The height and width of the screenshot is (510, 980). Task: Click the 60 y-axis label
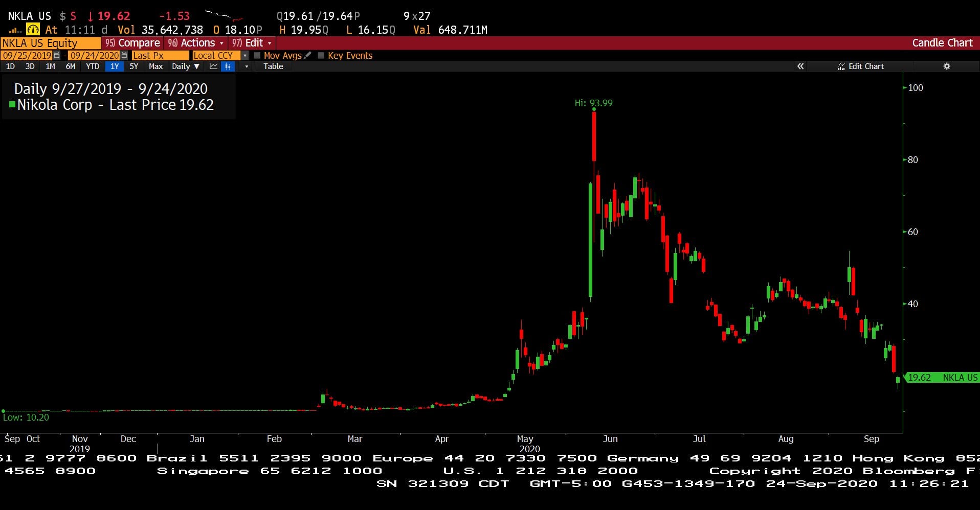[913, 232]
